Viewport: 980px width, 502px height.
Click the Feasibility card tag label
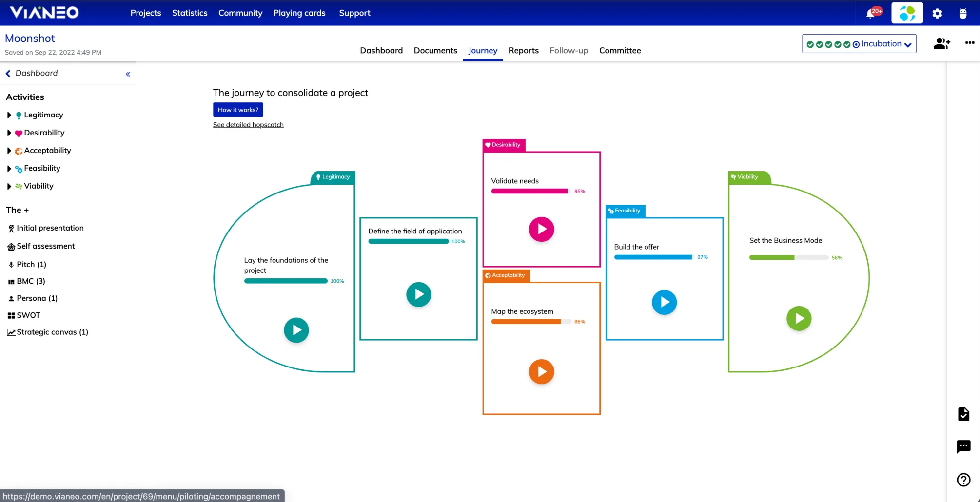(x=626, y=211)
